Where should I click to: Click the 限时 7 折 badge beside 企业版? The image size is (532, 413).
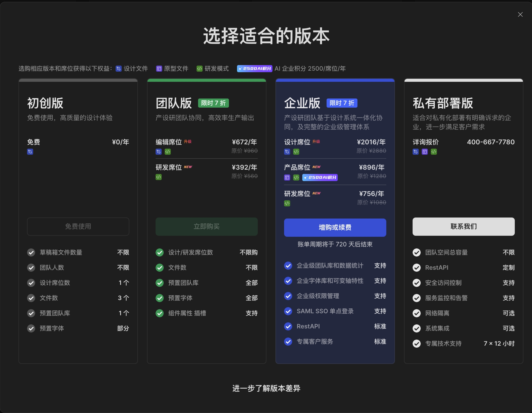[x=342, y=103]
